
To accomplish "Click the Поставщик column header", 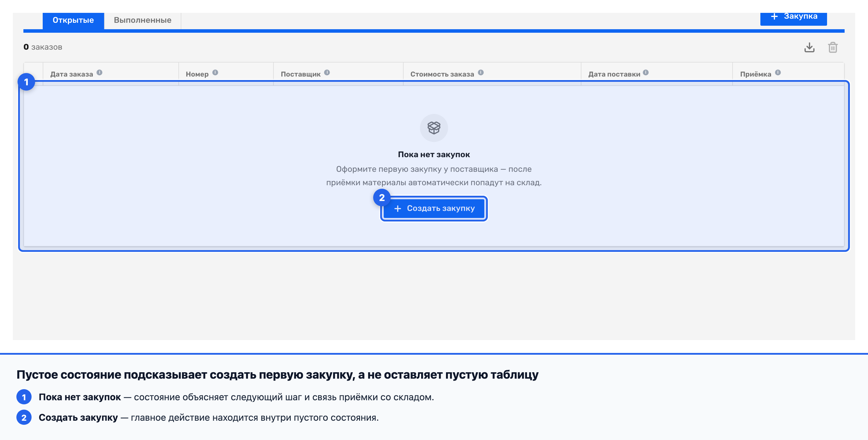I will [x=301, y=74].
